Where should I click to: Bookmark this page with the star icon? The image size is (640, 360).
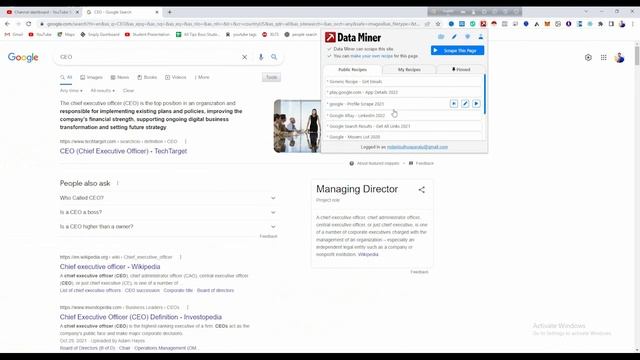438,24
